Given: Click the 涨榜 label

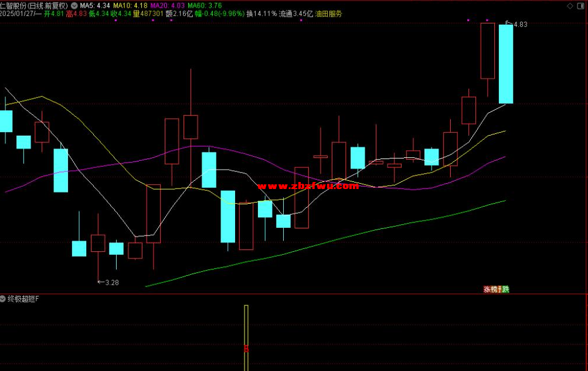Looking at the screenshot, I should click(x=491, y=289).
